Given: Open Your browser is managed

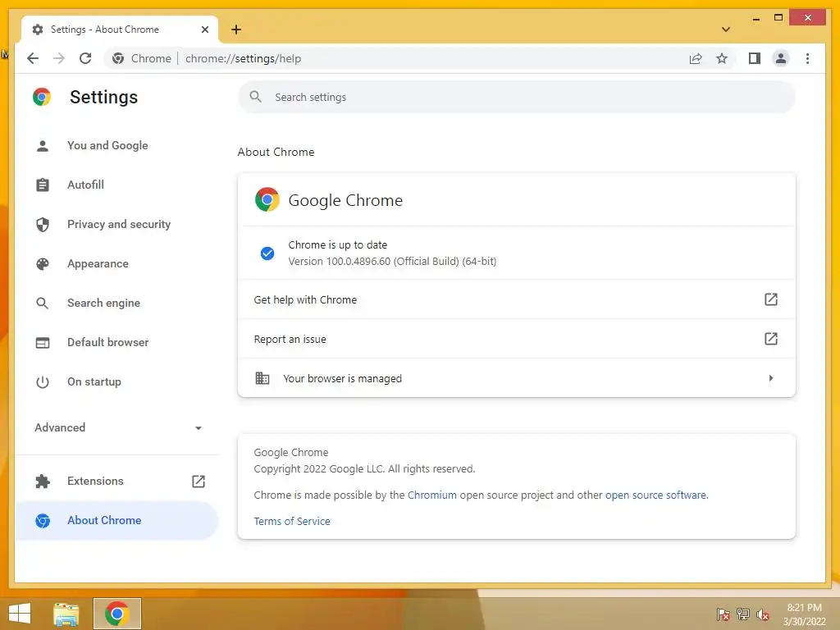Looking at the screenshot, I should click(517, 378).
